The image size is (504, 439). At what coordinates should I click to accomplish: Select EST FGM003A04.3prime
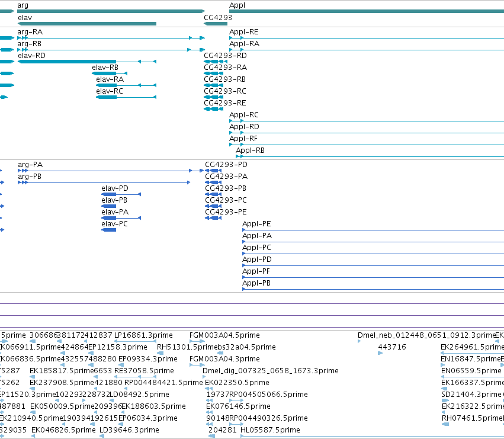[x=224, y=359]
